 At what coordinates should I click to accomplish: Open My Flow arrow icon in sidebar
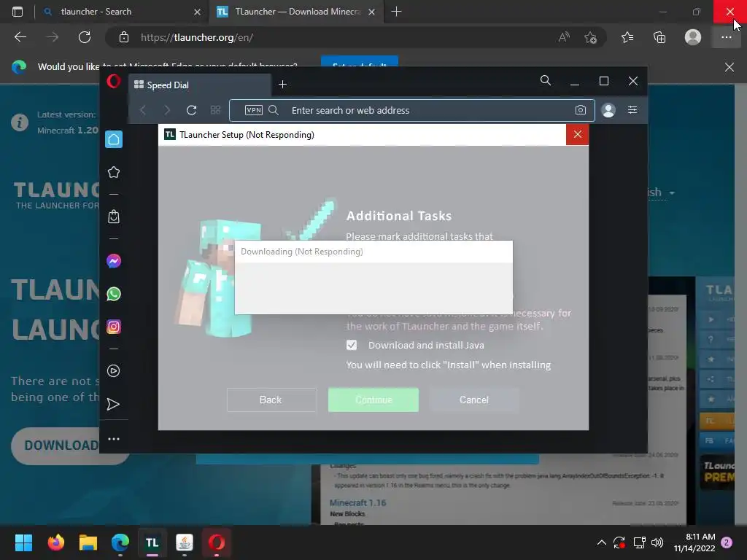(113, 404)
